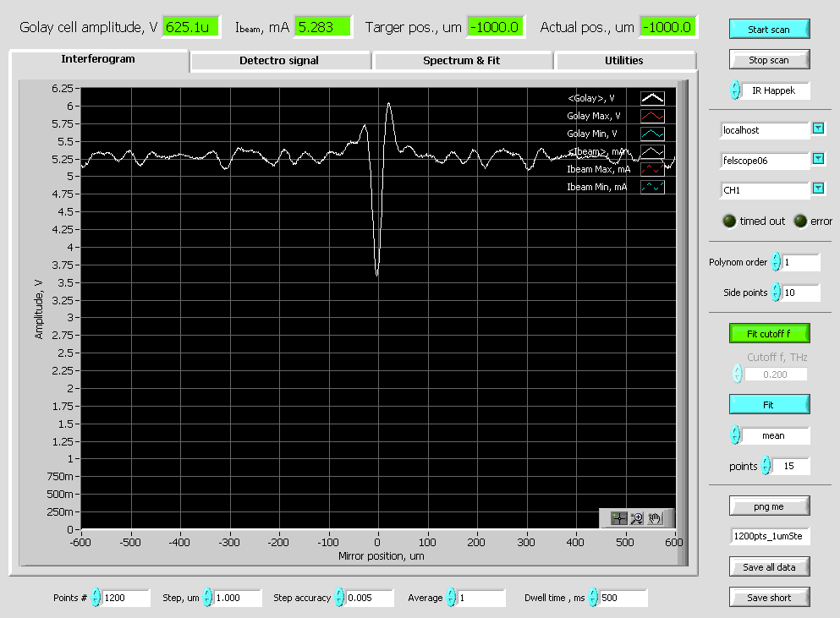Click the <Ibeam>, mA legend swatch
Image resolution: width=840 pixels, height=618 pixels.
point(652,151)
